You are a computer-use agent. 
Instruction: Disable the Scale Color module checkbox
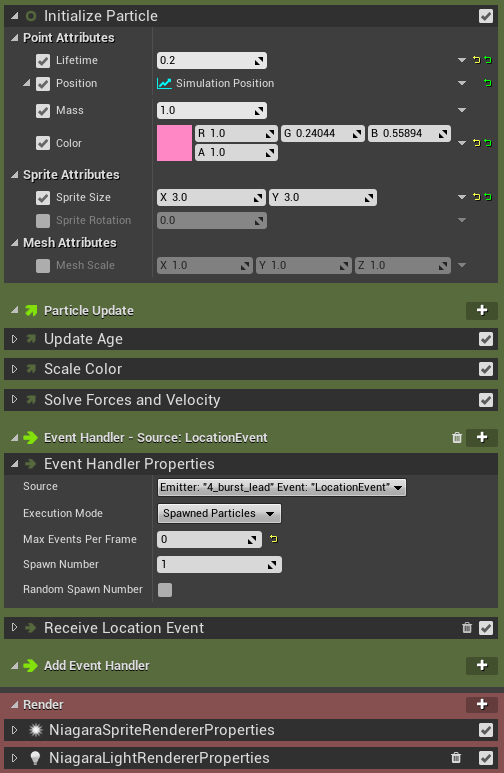pos(486,369)
